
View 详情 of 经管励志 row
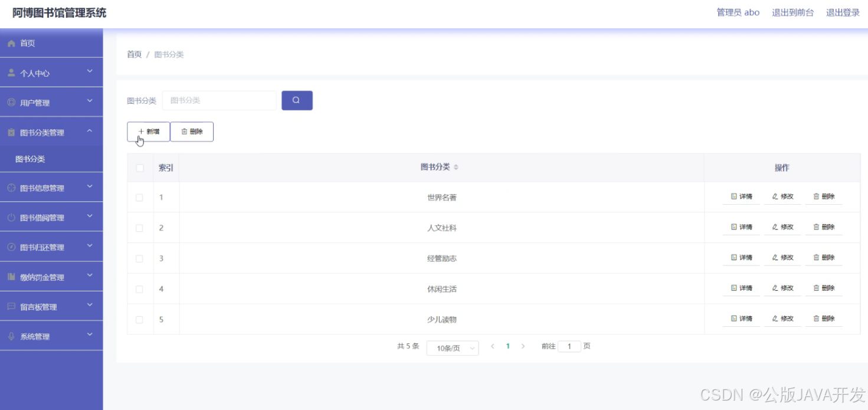(741, 258)
